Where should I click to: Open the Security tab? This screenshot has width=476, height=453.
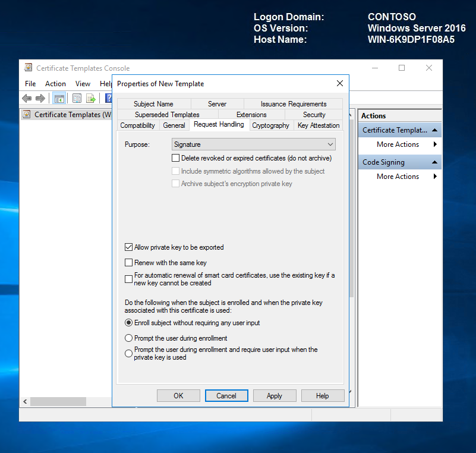tap(314, 115)
